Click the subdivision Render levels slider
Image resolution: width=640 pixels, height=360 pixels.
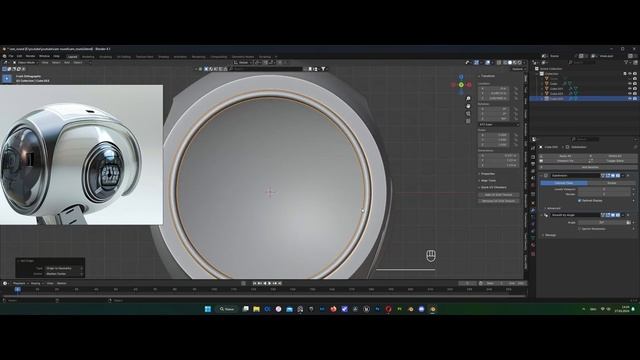coord(604,194)
